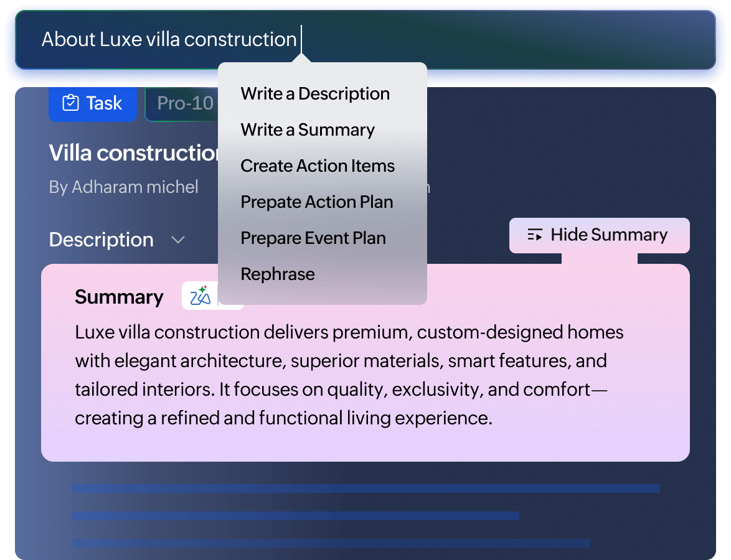Screen dimensions: 731x560
Task: Click the Hide Summary filter icon
Action: pos(534,235)
